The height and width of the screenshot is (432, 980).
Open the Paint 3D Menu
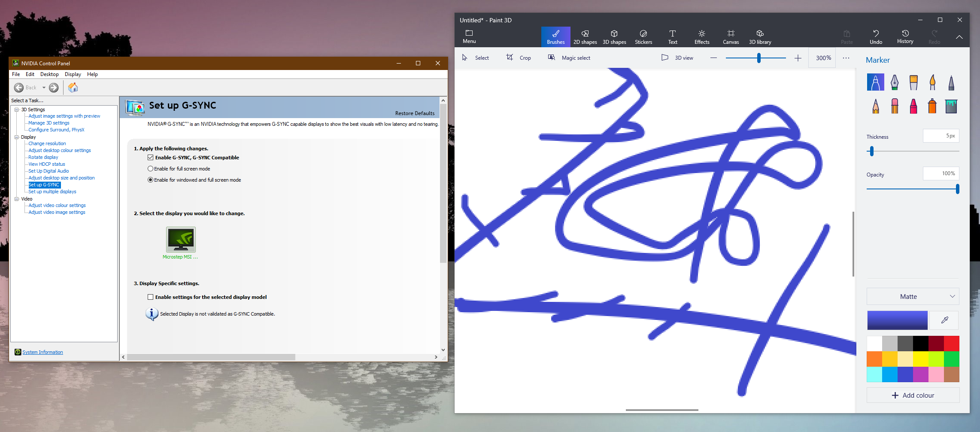point(469,37)
